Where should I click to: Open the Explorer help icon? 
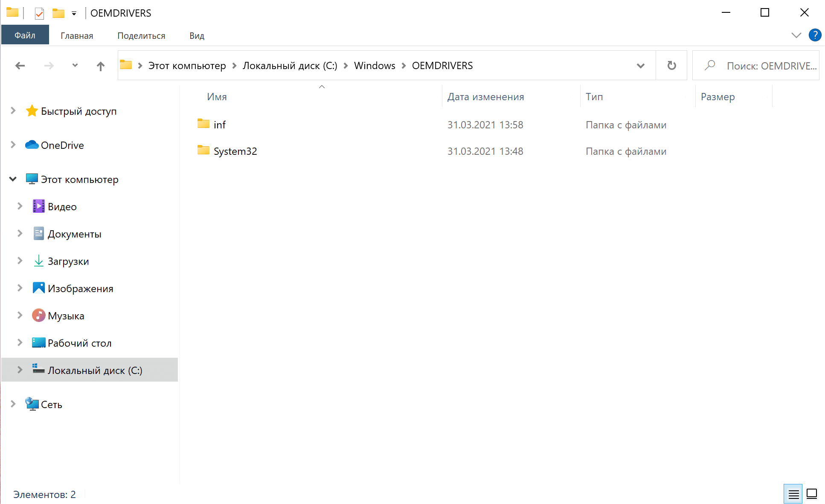pos(815,35)
